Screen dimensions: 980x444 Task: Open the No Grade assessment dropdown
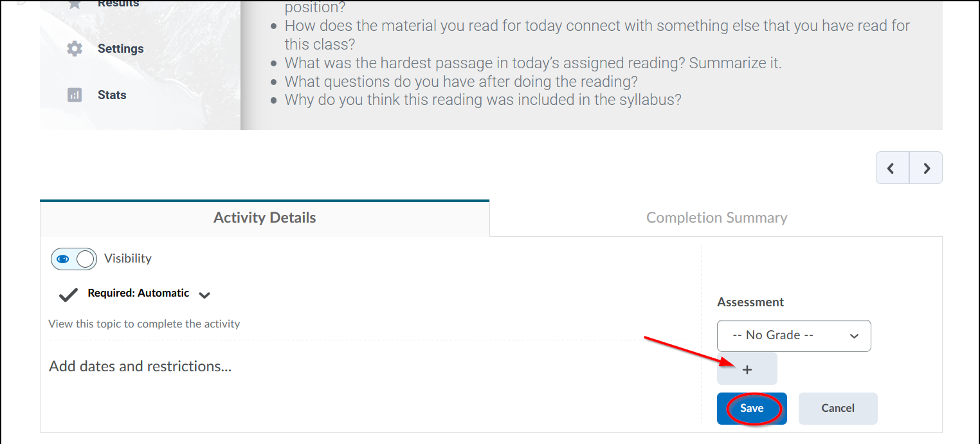coord(794,336)
